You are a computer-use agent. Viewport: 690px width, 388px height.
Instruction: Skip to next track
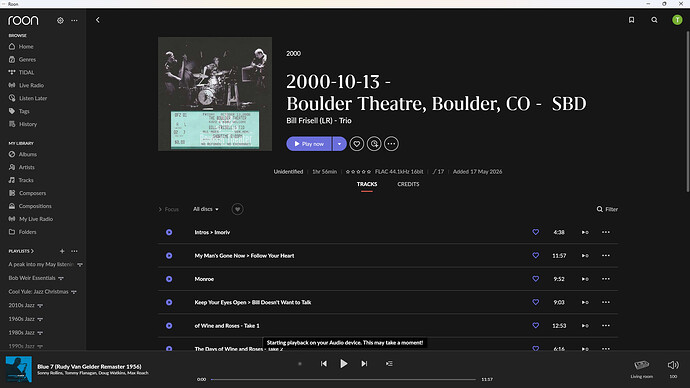364,363
